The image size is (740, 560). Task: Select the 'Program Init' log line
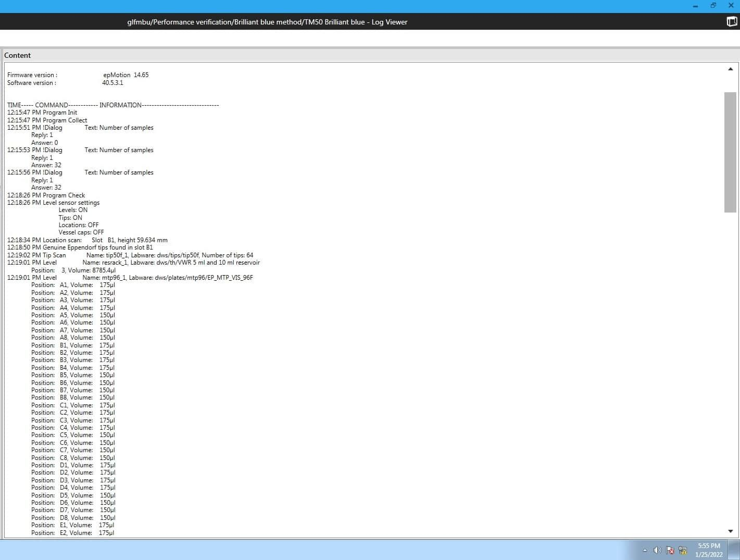coord(42,113)
